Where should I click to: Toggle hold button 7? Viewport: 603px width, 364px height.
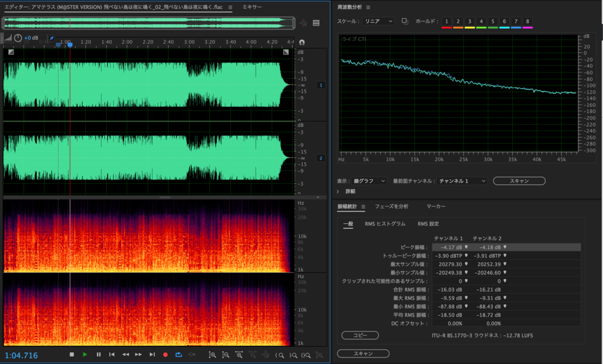516,22
